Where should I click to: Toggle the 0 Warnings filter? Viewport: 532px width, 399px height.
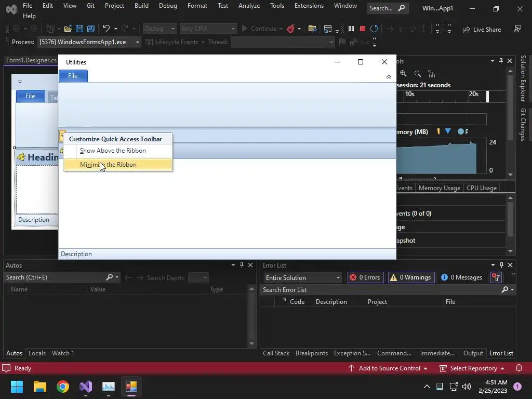click(411, 277)
